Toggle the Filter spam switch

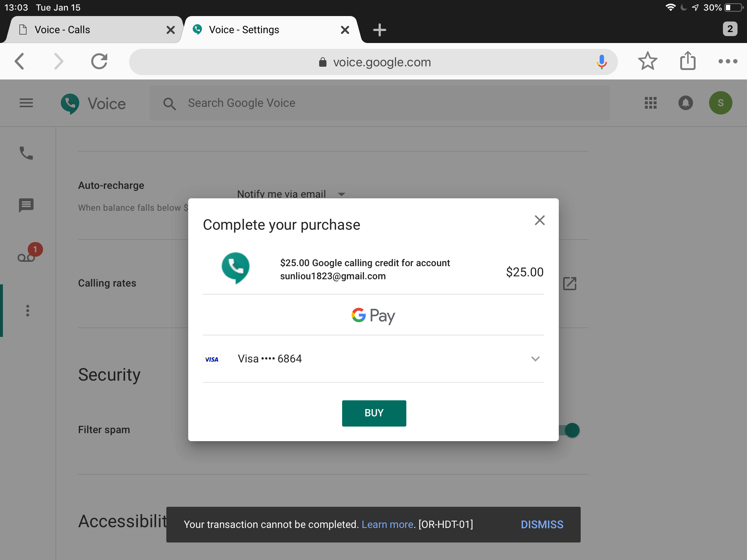pyautogui.click(x=570, y=430)
